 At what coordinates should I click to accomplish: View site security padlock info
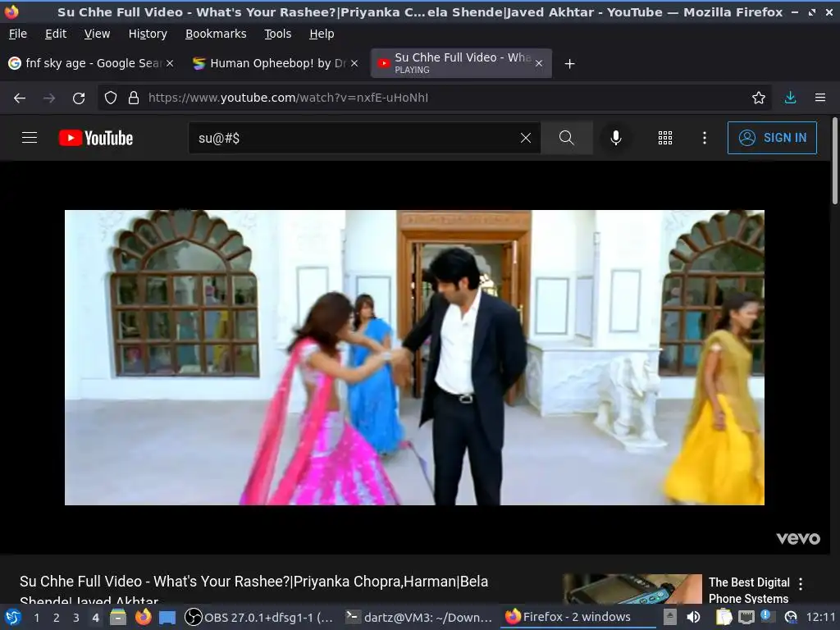(x=134, y=98)
